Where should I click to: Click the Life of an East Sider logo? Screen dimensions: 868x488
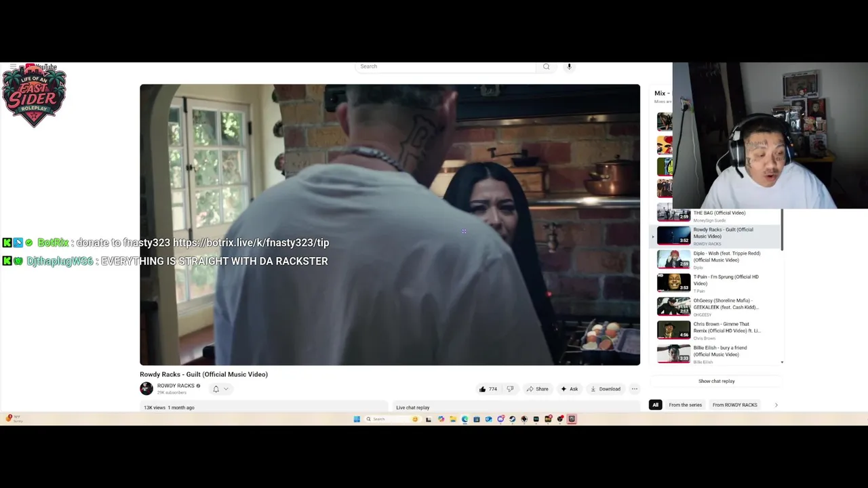pos(34,96)
